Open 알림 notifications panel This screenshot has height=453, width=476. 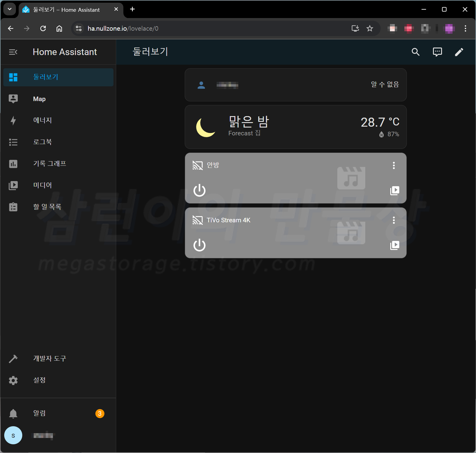coord(58,414)
